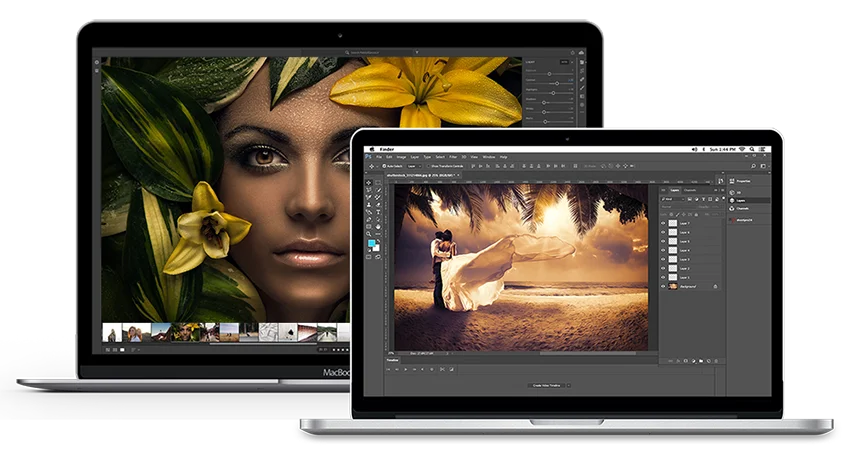Click the foreground cyan color swatch
The height and width of the screenshot is (453, 850).
(371, 243)
